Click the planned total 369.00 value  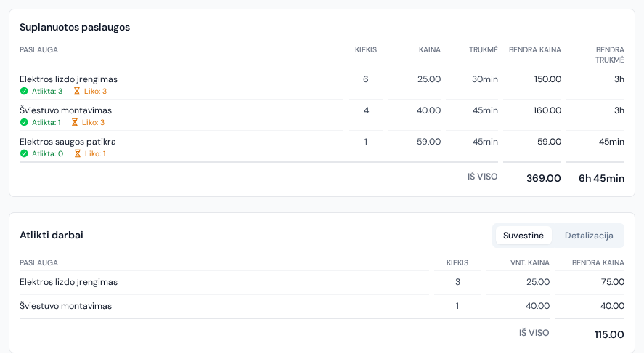coord(543,179)
